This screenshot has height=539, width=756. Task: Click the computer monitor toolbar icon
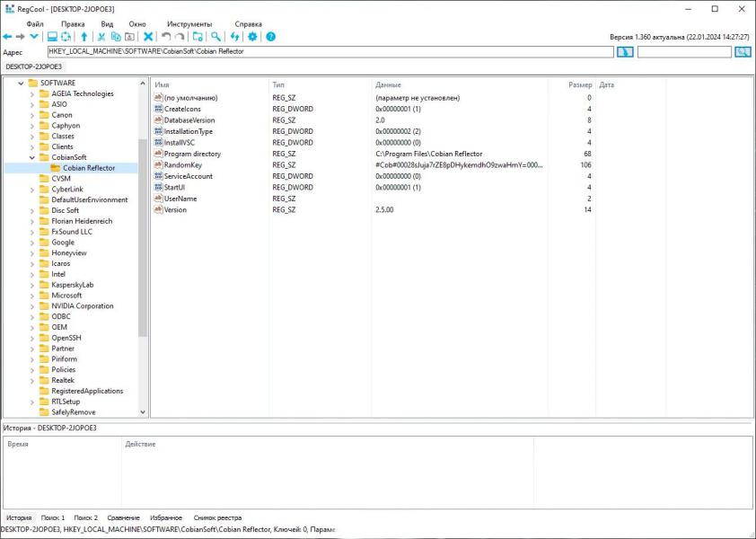52,37
